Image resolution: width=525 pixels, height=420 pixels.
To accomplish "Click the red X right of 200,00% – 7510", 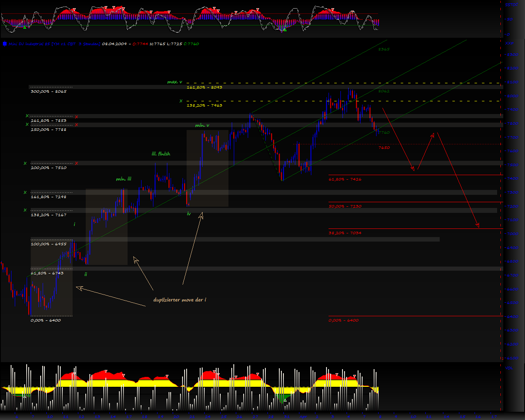I will [76, 163].
